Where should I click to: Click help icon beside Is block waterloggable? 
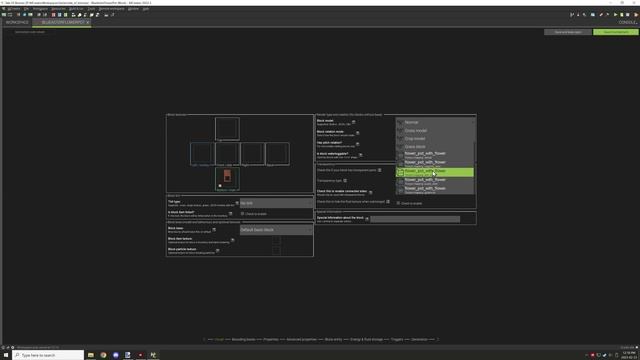(360, 155)
